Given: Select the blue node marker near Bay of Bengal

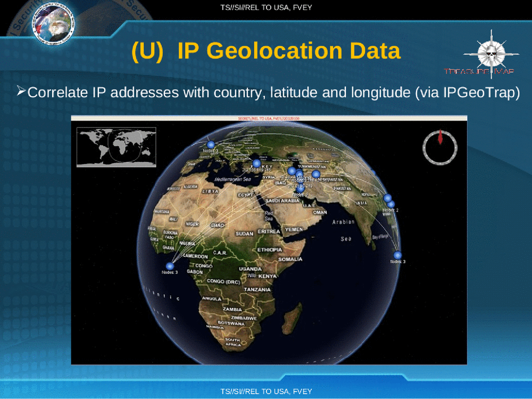Looking at the screenshot, I should point(397,255).
